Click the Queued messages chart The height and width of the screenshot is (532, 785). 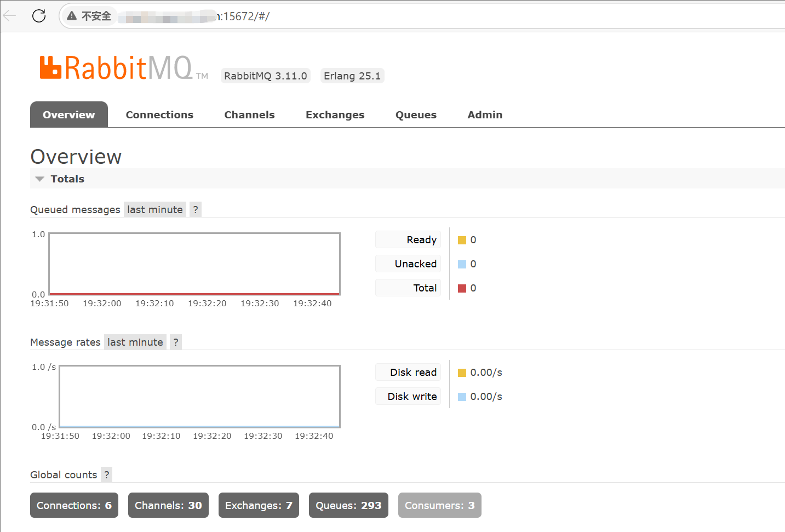[194, 264]
